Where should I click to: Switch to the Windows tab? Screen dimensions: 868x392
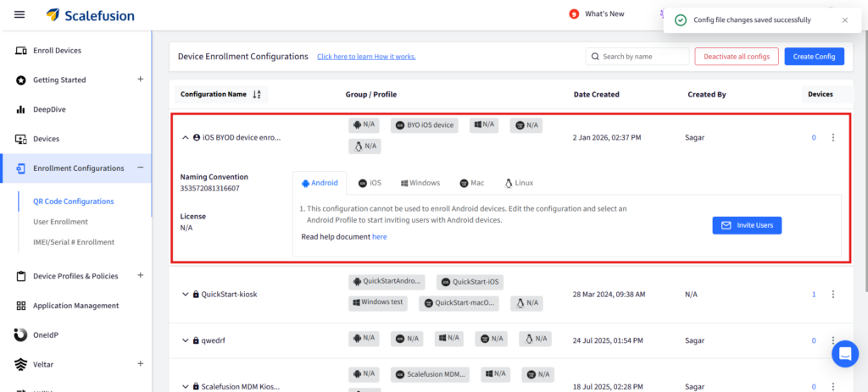[420, 183]
